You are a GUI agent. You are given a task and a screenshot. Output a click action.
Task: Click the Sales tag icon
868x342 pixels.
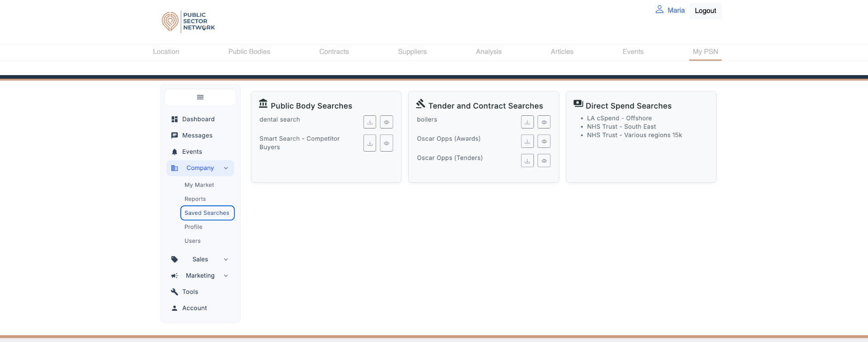point(175,260)
